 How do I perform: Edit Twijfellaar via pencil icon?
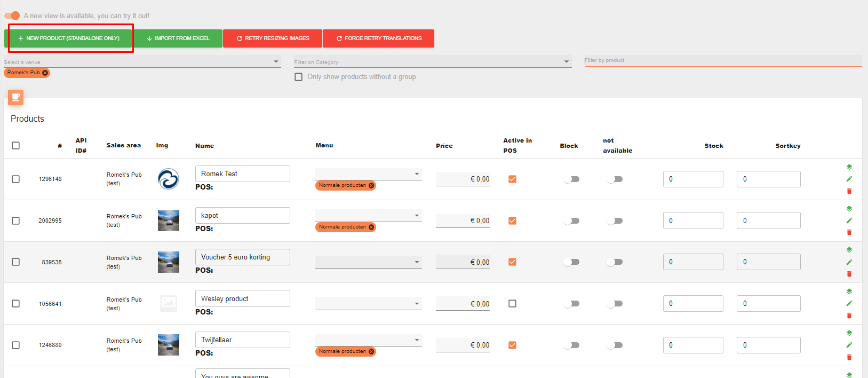pos(849,345)
